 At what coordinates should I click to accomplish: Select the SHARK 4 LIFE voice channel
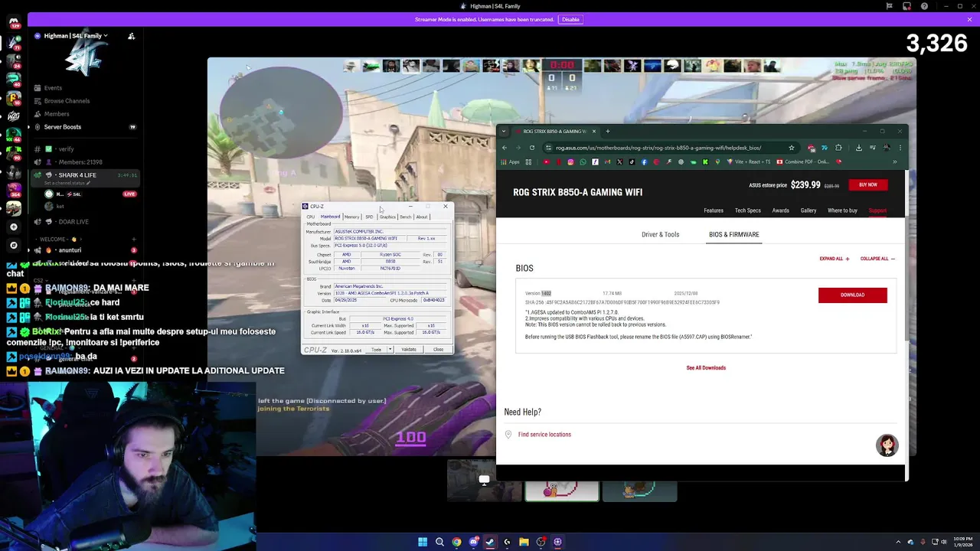pyautogui.click(x=84, y=178)
